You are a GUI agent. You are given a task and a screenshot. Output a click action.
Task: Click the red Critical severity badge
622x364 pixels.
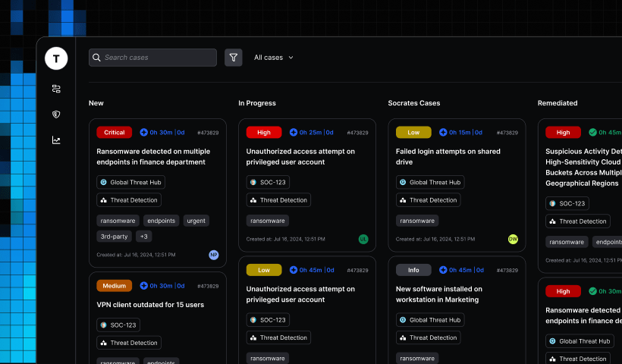click(114, 133)
